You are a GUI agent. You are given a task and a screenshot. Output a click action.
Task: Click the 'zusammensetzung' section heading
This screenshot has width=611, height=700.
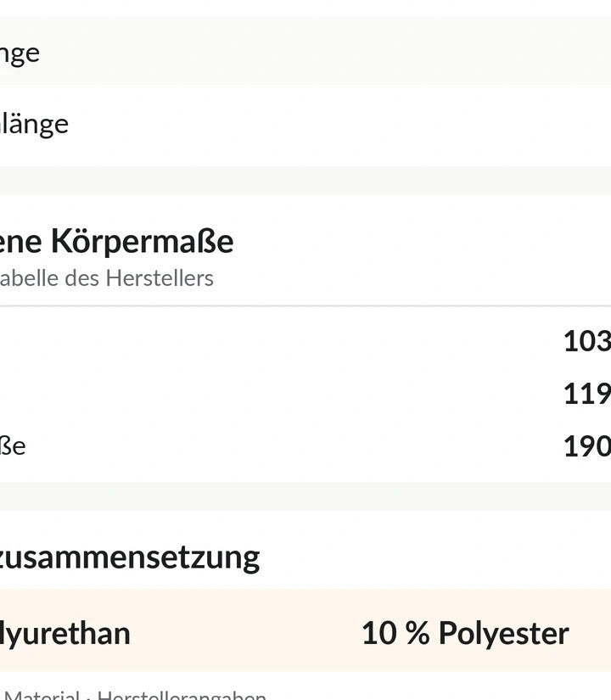pyautogui.click(x=130, y=558)
